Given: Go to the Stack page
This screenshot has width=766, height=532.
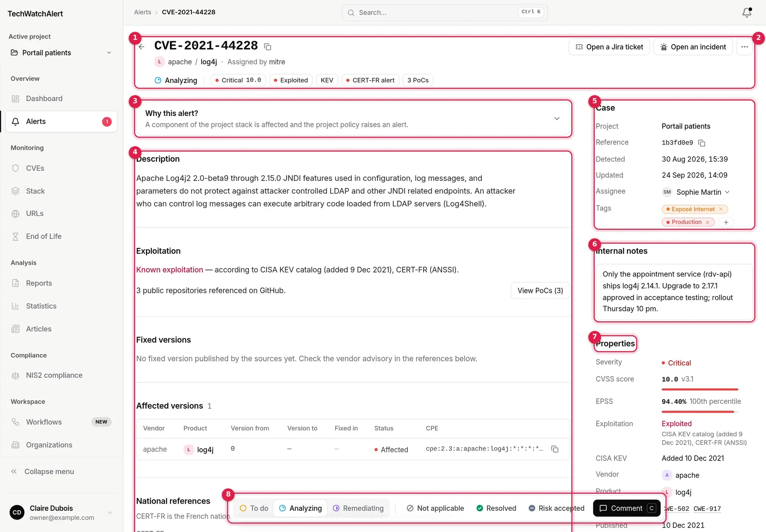Looking at the screenshot, I should point(61,191).
